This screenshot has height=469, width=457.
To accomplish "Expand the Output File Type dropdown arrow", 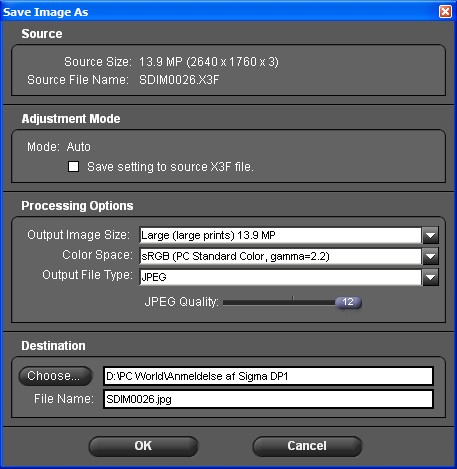I will [x=430, y=277].
